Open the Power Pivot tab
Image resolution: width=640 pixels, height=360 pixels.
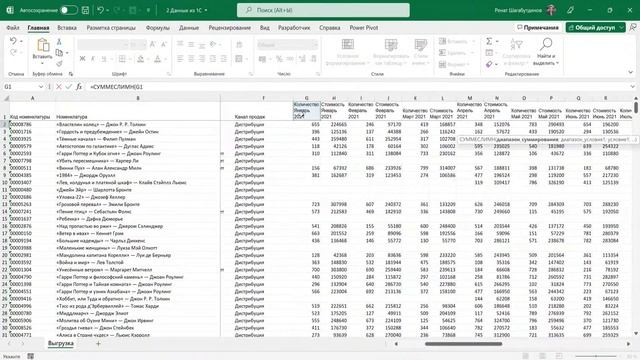click(364, 28)
